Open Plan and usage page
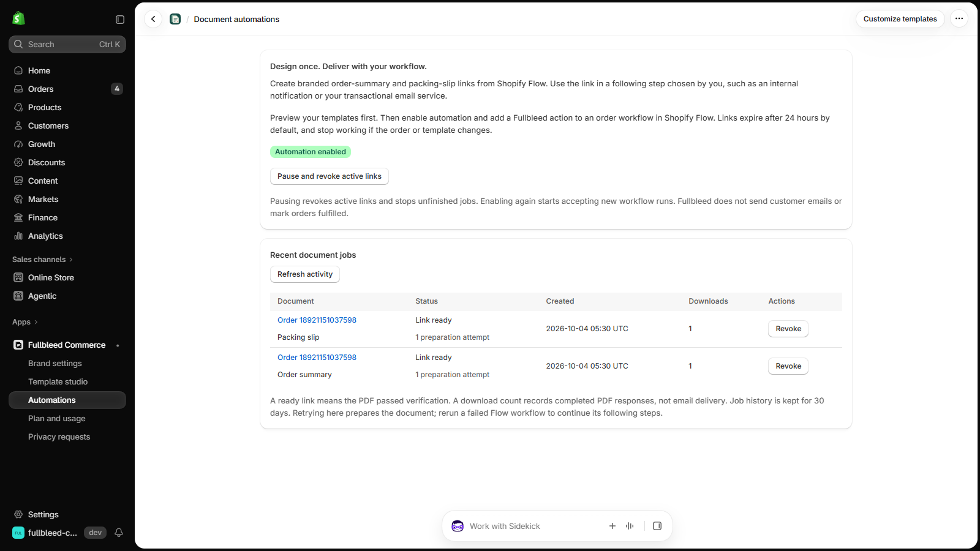980x551 pixels. 57,418
